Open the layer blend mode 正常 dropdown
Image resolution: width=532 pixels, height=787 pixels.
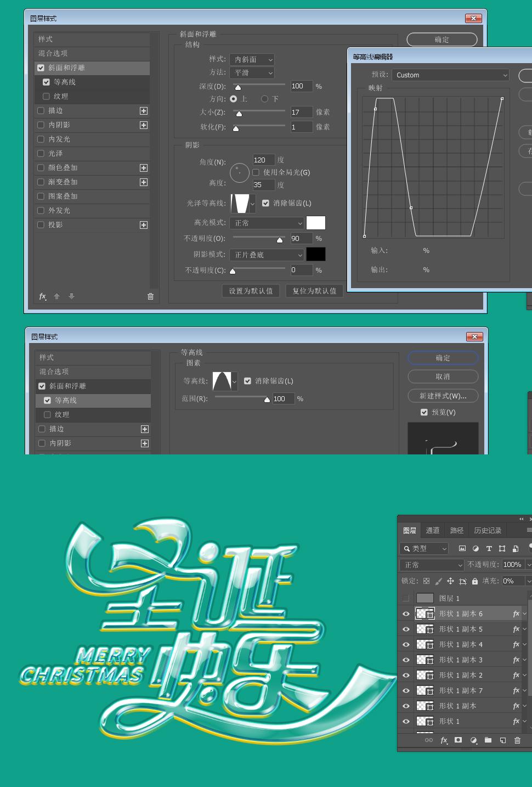point(432,565)
